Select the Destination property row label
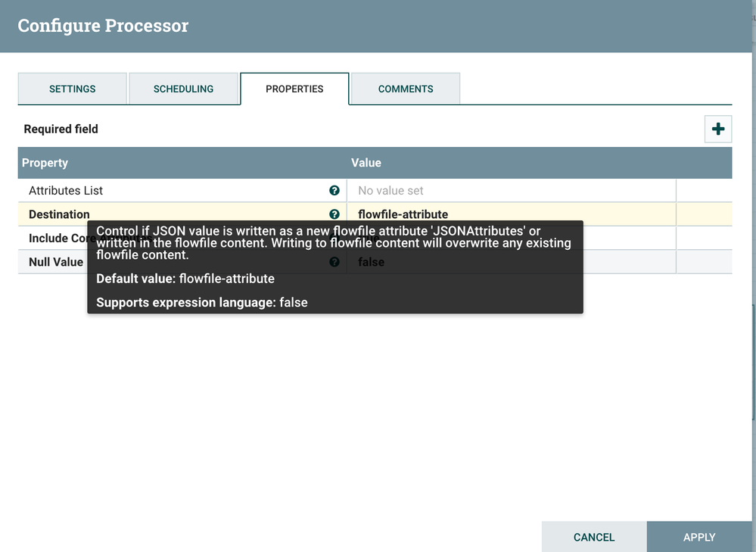This screenshot has width=756, height=552. [x=59, y=214]
